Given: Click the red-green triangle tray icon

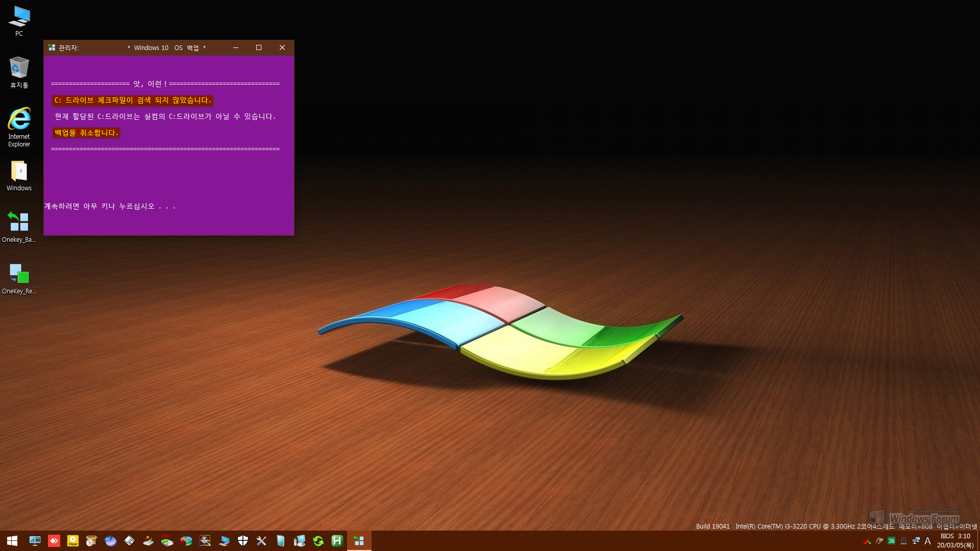Looking at the screenshot, I should 867,541.
